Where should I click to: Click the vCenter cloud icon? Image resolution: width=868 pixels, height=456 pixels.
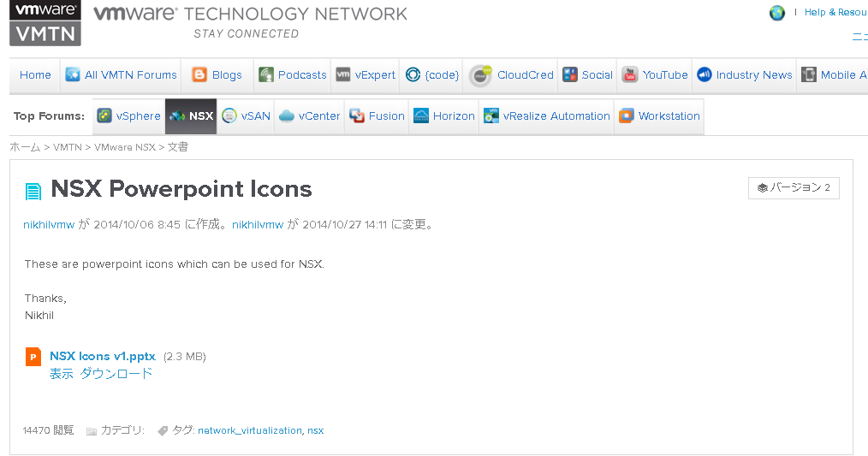(286, 115)
